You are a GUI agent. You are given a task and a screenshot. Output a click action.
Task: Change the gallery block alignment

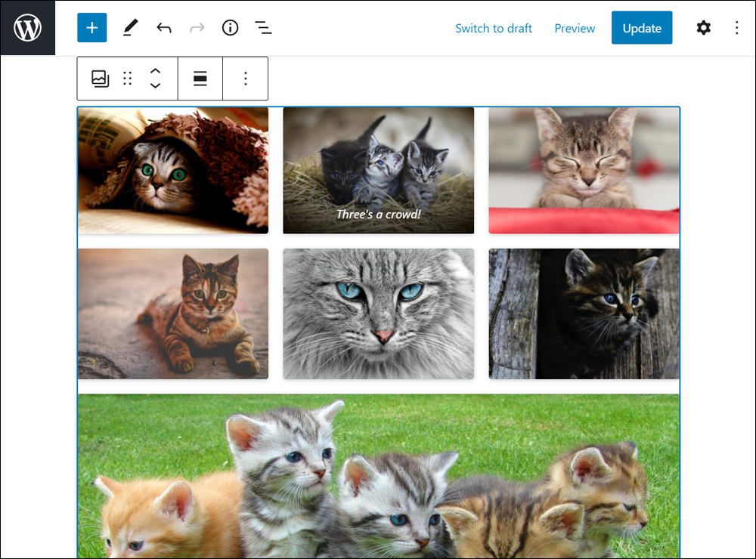pos(200,79)
